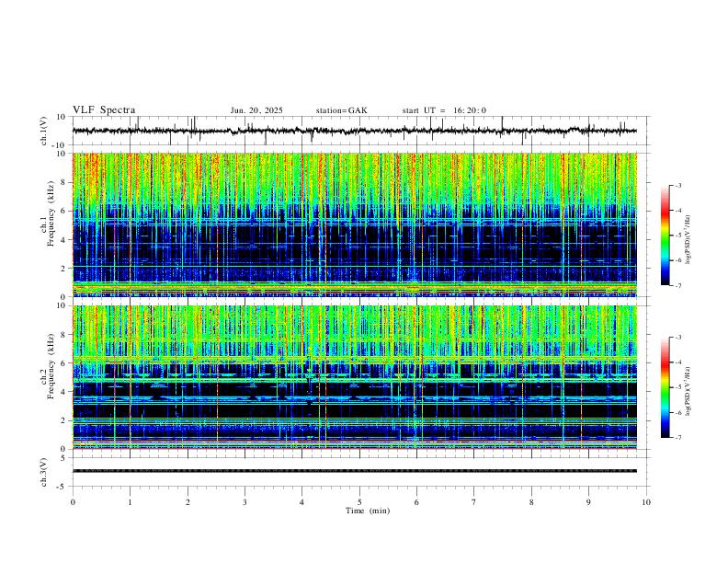Click the "8" kHz tick on ch.1 spectrogram axis
Screen dimensions: 728x563
click(x=63, y=182)
